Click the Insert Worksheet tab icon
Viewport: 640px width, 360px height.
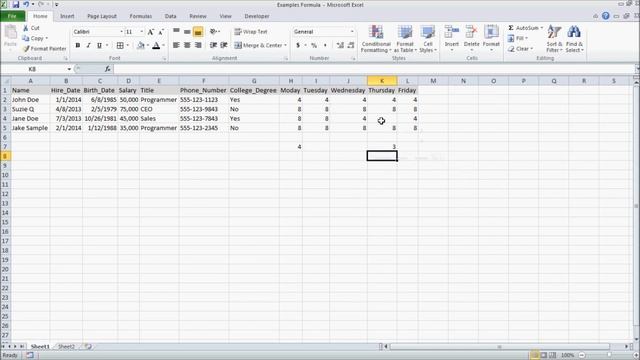(x=88, y=347)
